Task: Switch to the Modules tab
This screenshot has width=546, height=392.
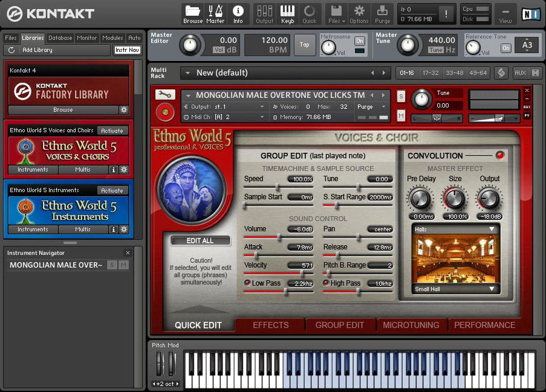Action: point(112,38)
